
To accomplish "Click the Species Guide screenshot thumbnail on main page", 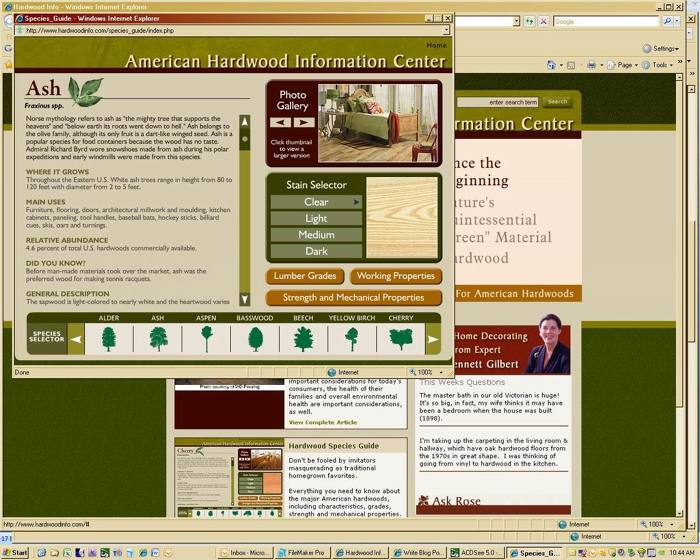I will pos(229,479).
